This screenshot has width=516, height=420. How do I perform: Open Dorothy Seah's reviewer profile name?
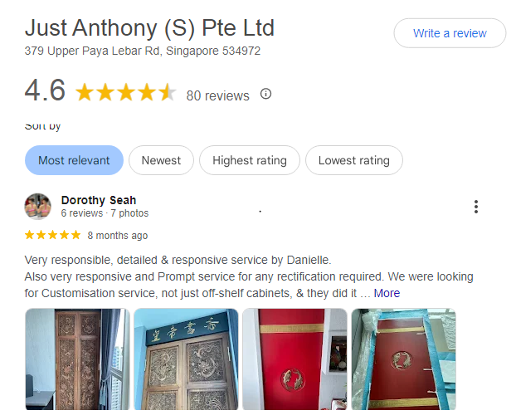pos(99,200)
